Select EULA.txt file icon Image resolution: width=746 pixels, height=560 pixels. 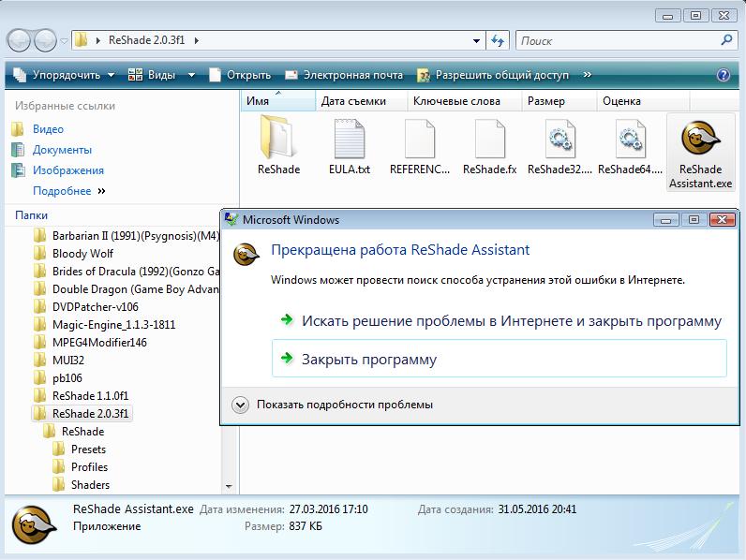pos(350,139)
